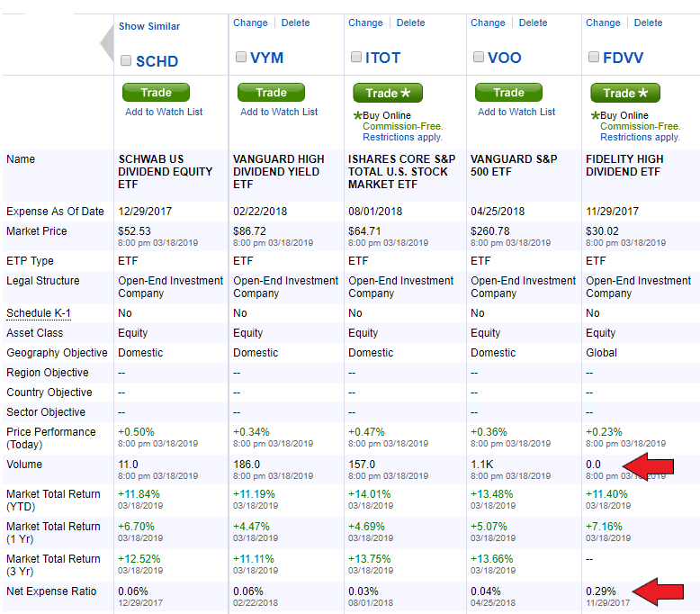Click the starred Trade button for ITOT
This screenshot has width=700, height=614.
coord(387,93)
